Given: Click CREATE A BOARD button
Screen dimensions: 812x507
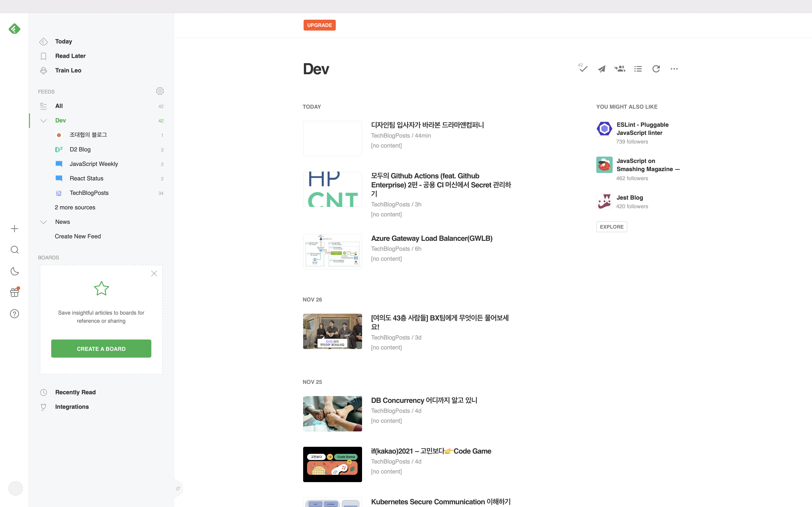Looking at the screenshot, I should 101,349.
